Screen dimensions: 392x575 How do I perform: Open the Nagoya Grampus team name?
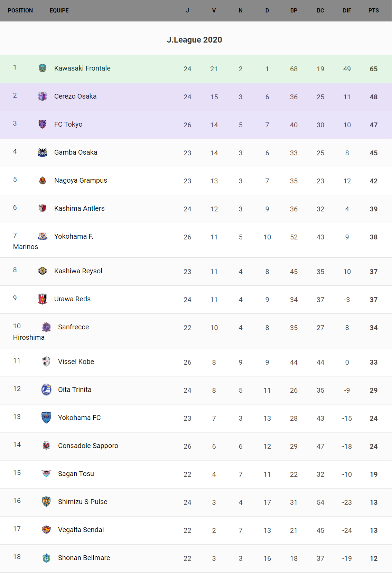[81, 180]
